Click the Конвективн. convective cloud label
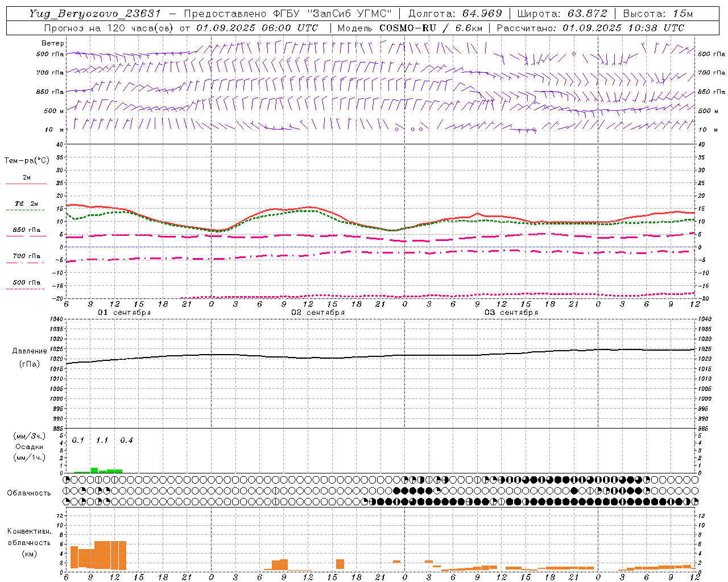Viewport: 728px width, 582px height. click(29, 531)
